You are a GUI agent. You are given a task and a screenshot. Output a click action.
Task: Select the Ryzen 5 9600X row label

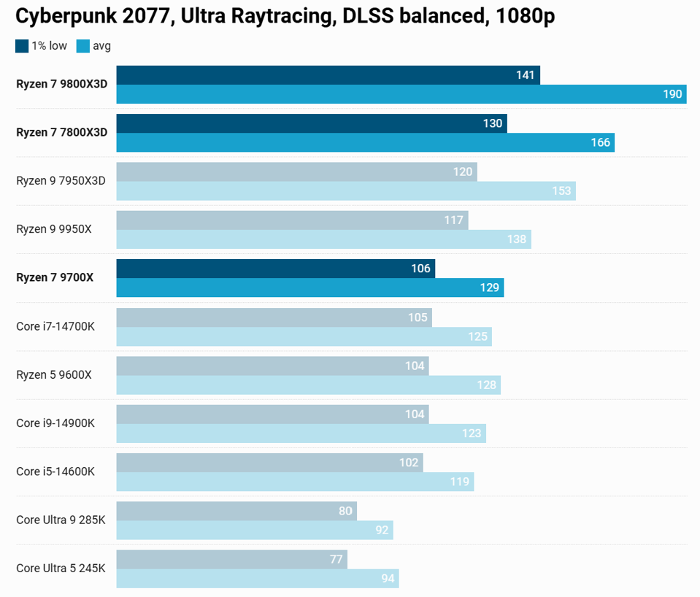click(53, 374)
